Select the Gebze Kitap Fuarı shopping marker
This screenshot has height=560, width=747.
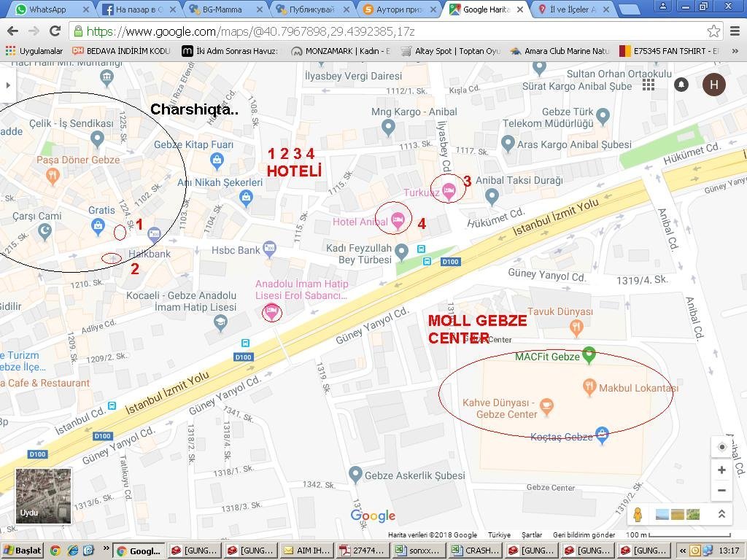tap(217, 161)
